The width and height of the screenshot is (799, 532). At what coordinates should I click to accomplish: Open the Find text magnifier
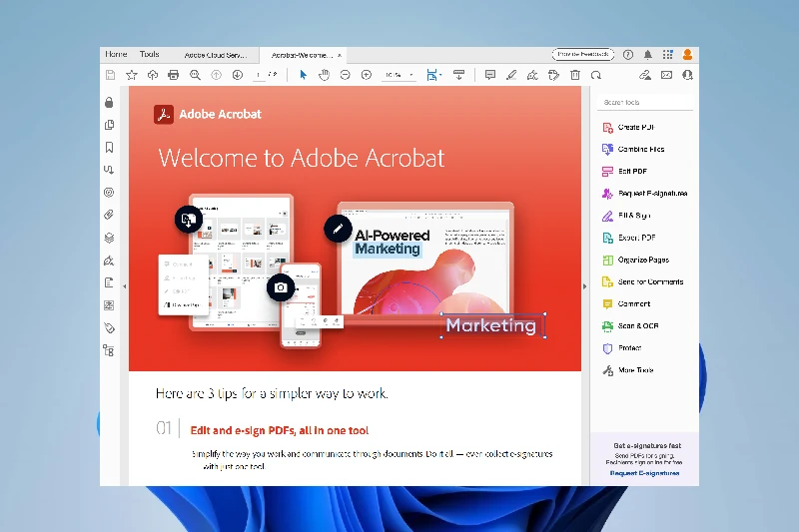(195, 75)
